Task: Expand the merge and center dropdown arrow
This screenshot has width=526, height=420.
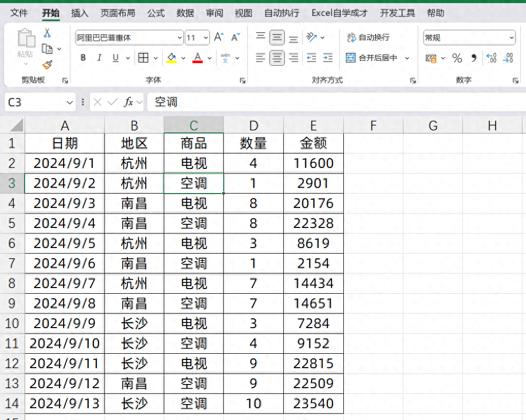Action: [407, 58]
